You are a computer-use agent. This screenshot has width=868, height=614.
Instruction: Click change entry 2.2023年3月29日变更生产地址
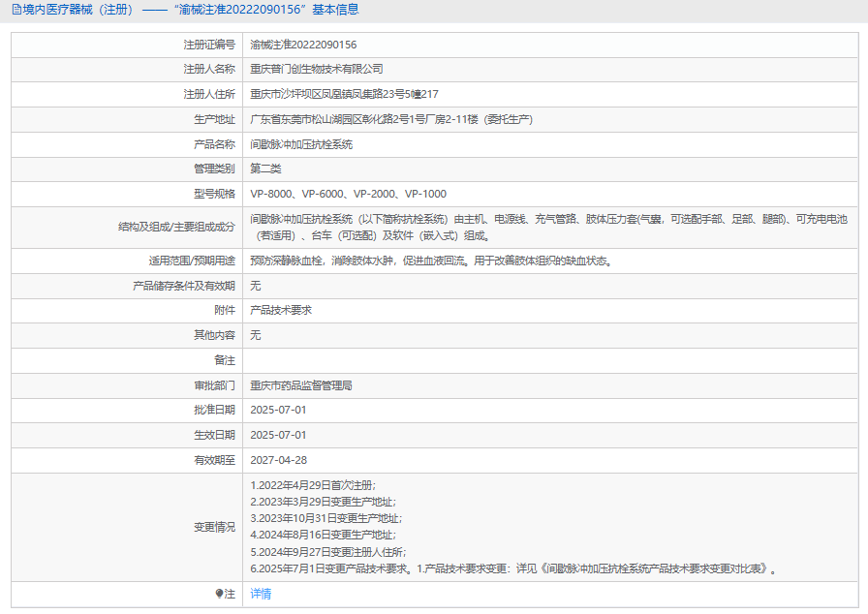pos(324,502)
